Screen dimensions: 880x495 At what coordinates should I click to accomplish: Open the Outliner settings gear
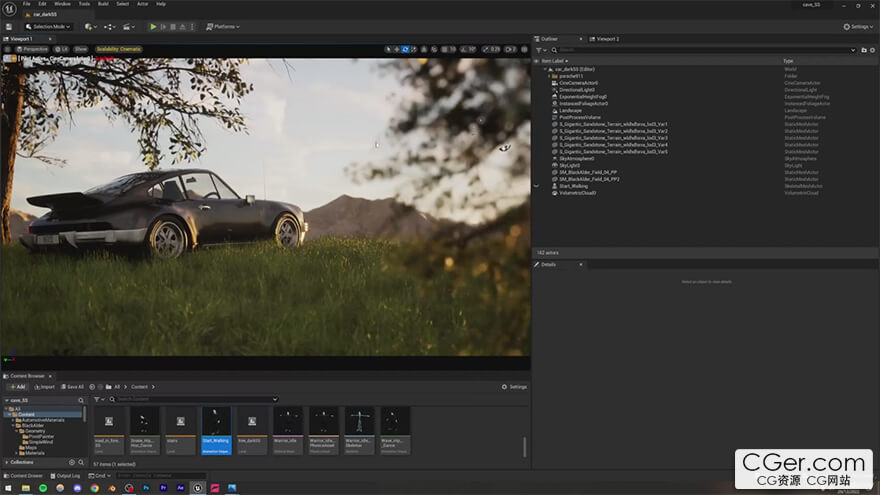(874, 49)
